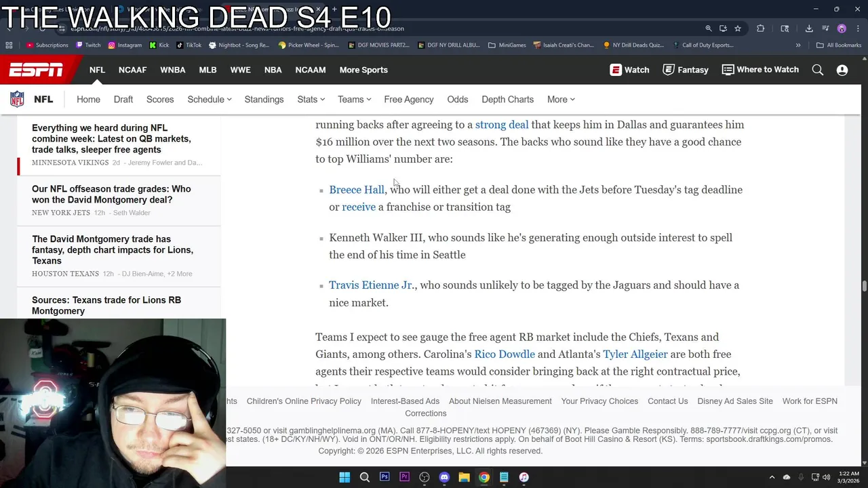
Task: Launch Photoshop from the taskbar
Action: point(384,477)
